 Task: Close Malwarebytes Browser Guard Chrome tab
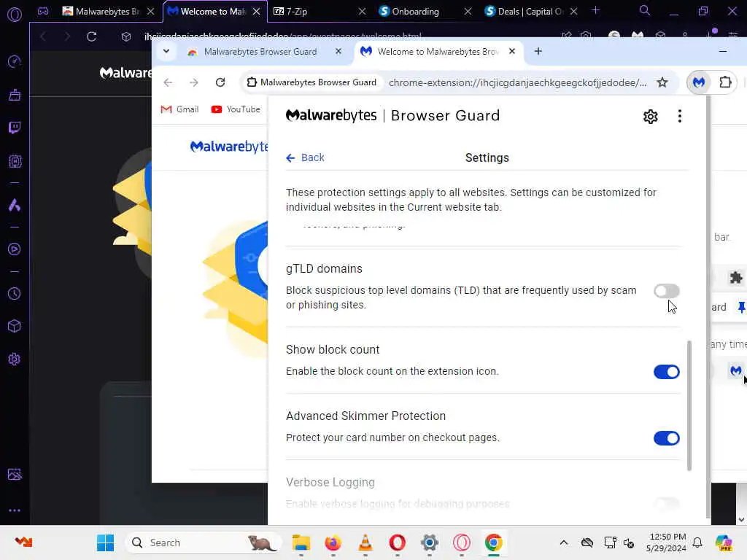(338, 51)
